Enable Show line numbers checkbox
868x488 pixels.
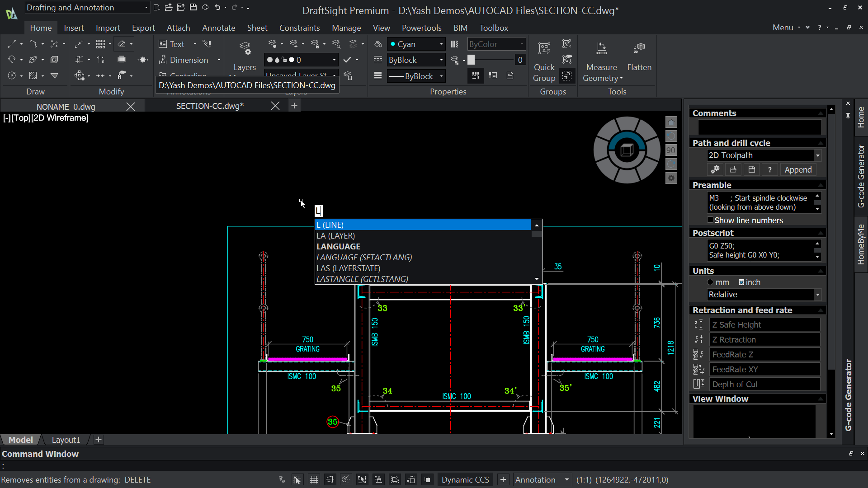point(710,220)
